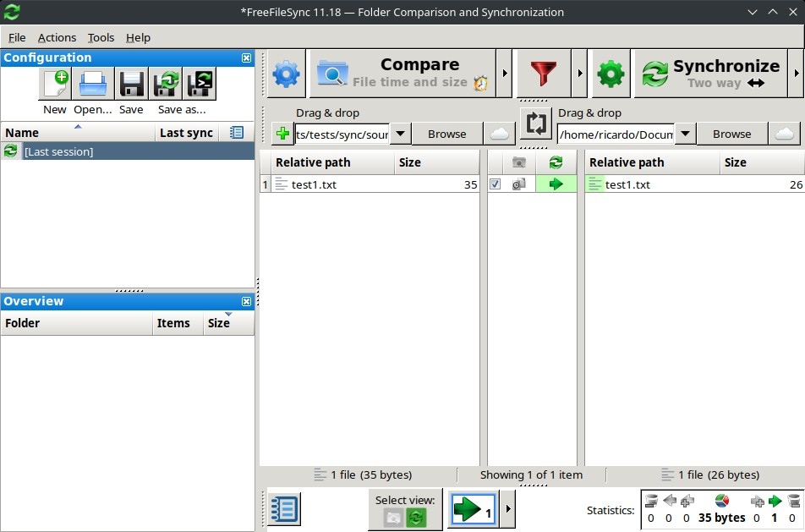Expand the Compare variant options arrow

point(505,74)
